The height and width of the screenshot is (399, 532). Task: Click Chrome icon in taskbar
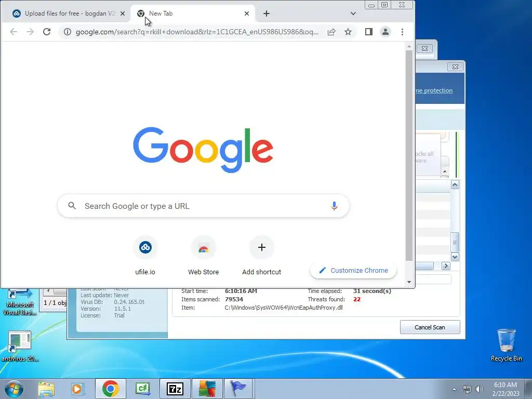tap(110, 389)
